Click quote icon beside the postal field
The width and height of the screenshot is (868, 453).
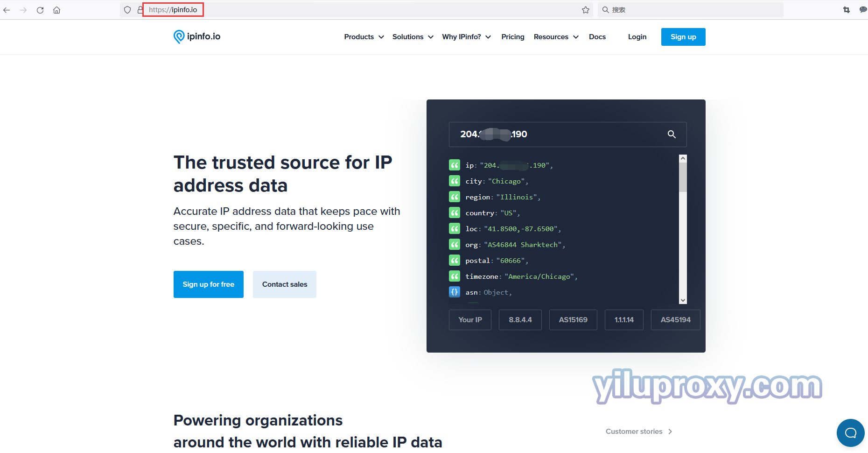click(x=455, y=260)
